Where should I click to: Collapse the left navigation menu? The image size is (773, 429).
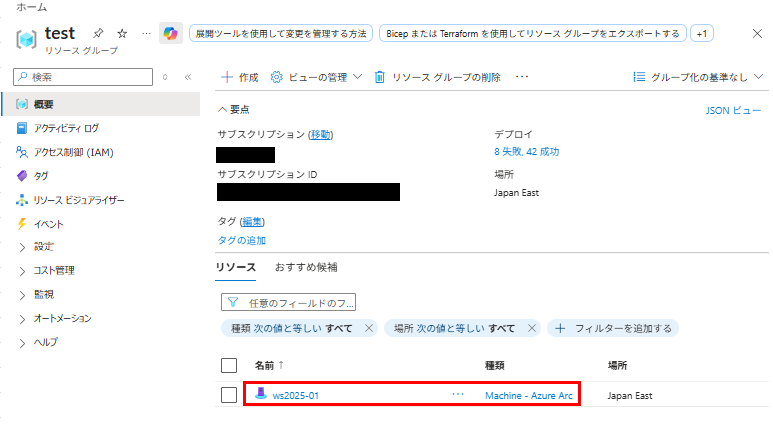click(x=188, y=77)
